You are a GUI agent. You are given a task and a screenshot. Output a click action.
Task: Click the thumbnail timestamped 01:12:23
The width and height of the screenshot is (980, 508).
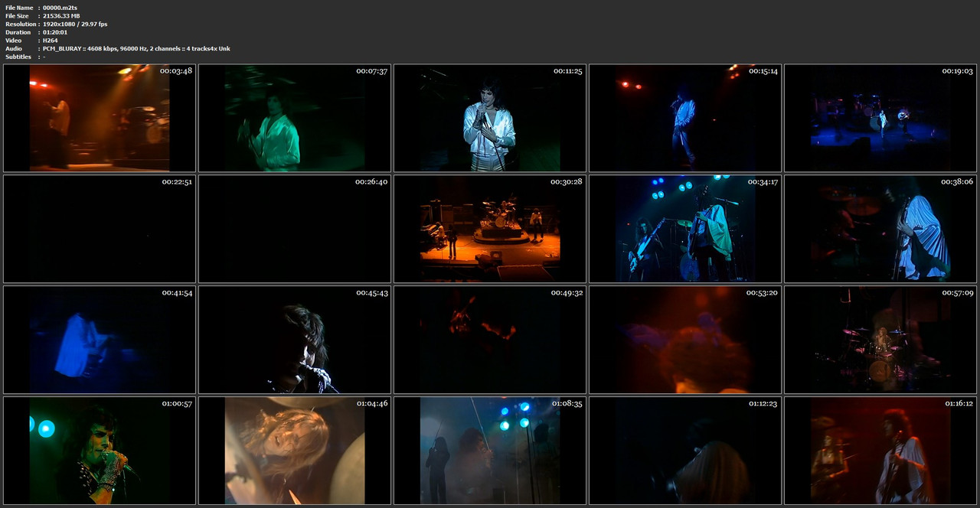tap(685, 451)
